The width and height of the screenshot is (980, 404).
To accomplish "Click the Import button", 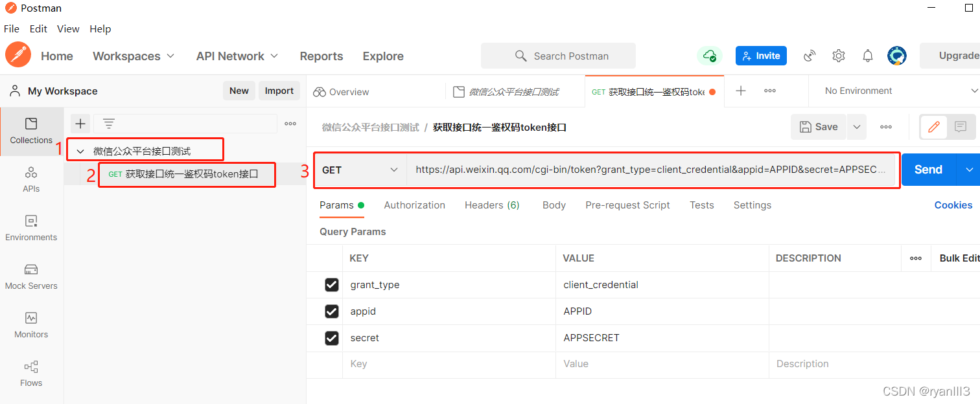I will click(x=279, y=91).
